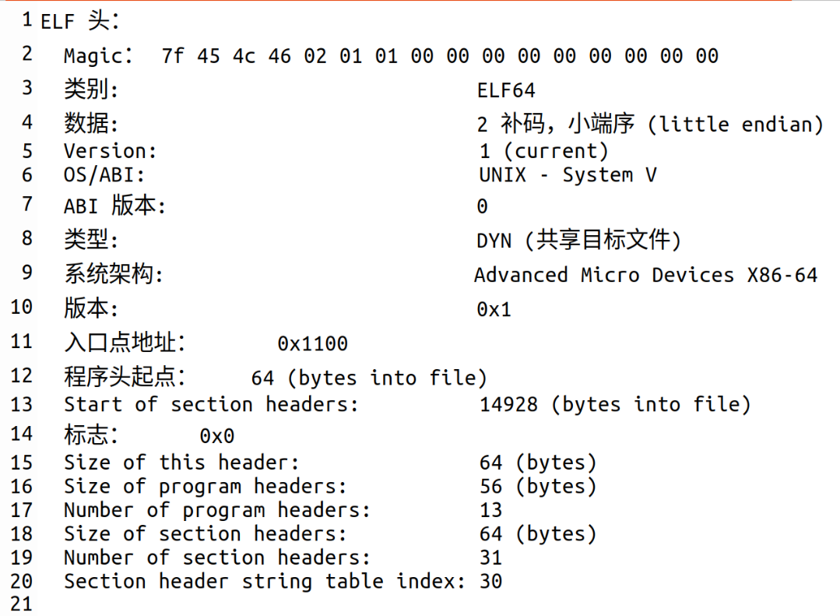Click line number 1 in the gutter

click(26, 20)
